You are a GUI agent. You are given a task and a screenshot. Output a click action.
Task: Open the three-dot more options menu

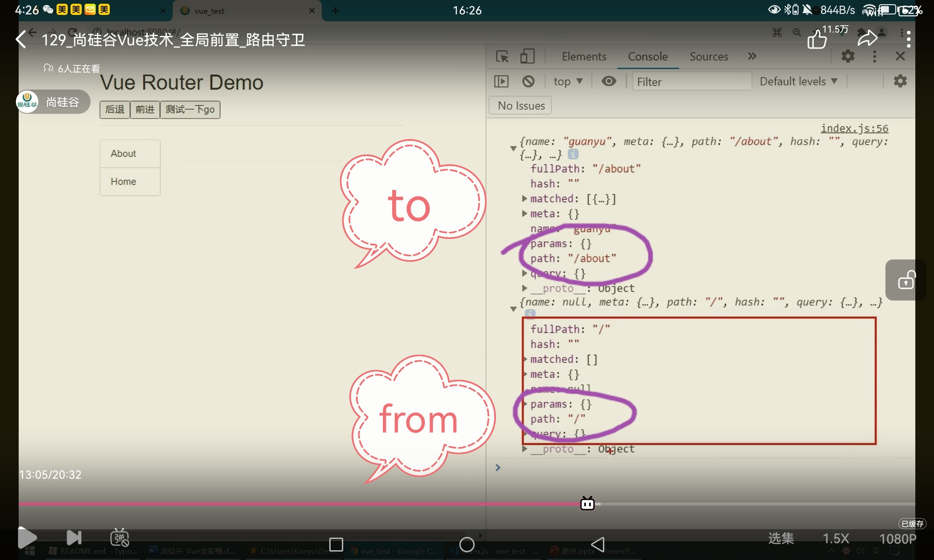click(x=908, y=39)
